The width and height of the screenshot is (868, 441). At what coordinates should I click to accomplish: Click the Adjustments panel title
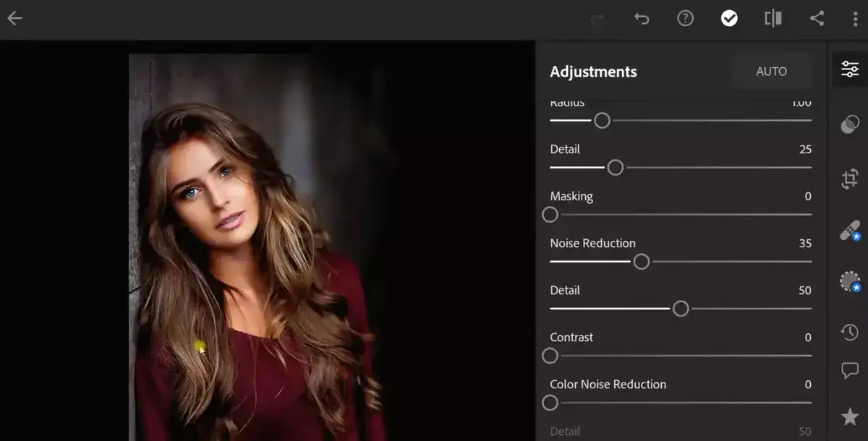coord(593,72)
